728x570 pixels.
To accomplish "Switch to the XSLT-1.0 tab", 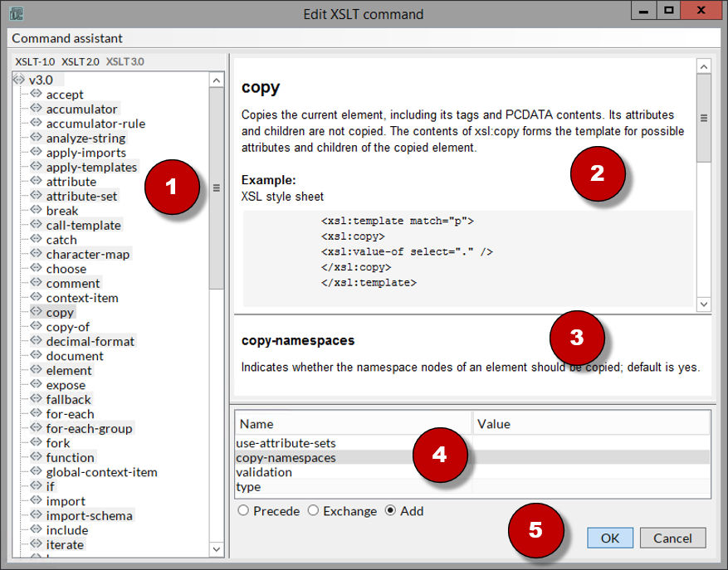I will 35,61.
